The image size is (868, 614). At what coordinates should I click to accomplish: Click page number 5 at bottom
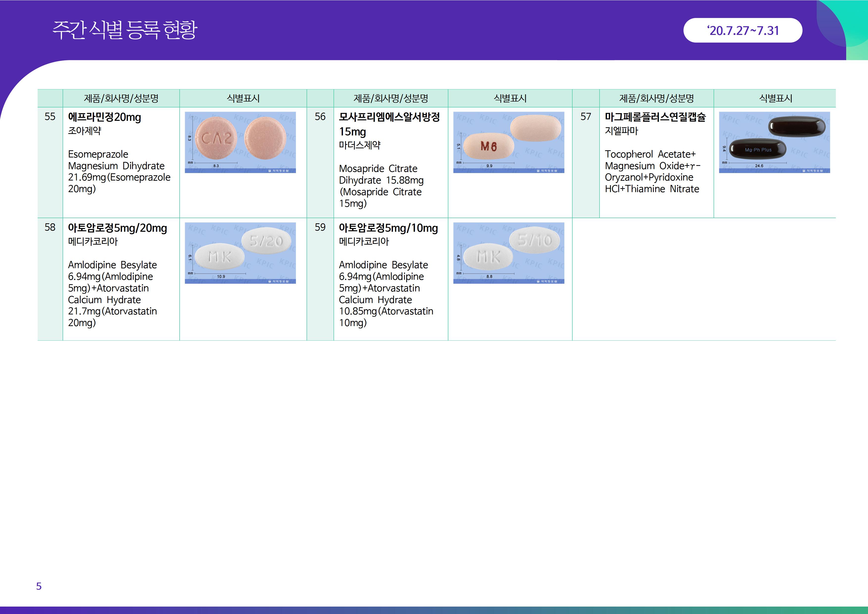point(39,586)
